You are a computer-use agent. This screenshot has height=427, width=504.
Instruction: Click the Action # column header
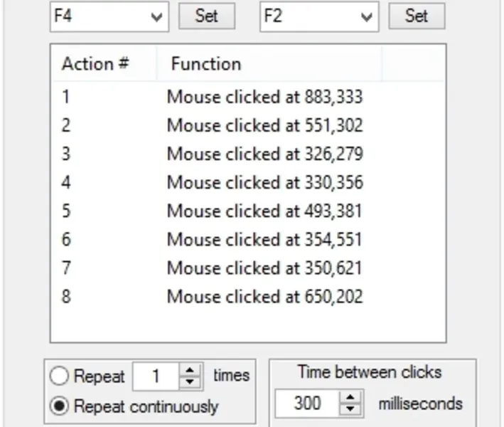95,64
